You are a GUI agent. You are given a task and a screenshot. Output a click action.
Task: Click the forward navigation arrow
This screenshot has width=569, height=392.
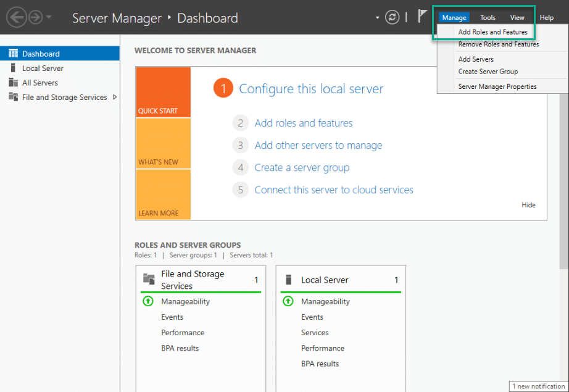click(x=36, y=17)
